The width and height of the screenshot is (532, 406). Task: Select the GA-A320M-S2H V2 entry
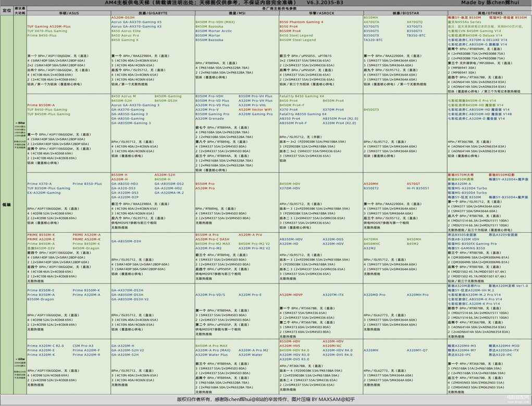pyautogui.click(x=128, y=350)
